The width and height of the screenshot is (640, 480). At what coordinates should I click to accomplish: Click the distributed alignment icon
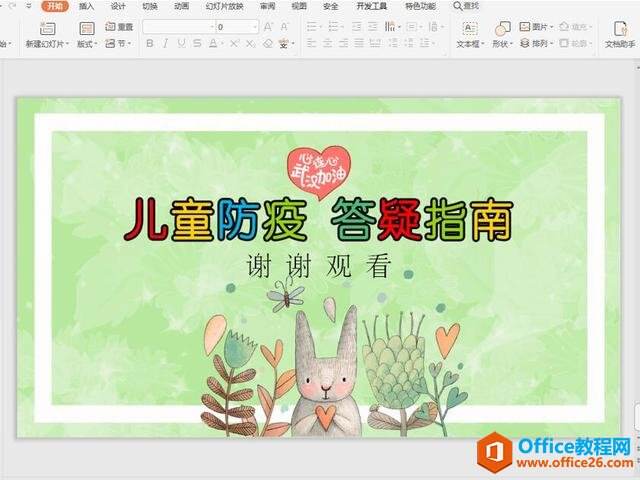point(375,43)
